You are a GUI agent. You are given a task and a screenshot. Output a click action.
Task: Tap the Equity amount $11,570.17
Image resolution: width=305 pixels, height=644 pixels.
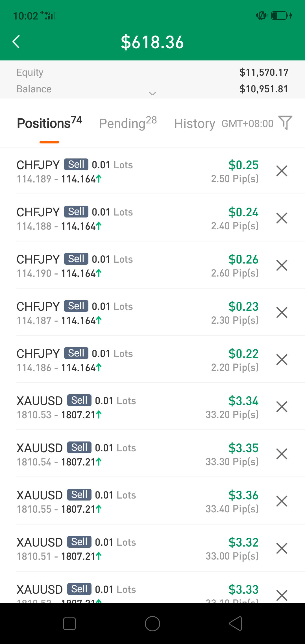tap(264, 72)
